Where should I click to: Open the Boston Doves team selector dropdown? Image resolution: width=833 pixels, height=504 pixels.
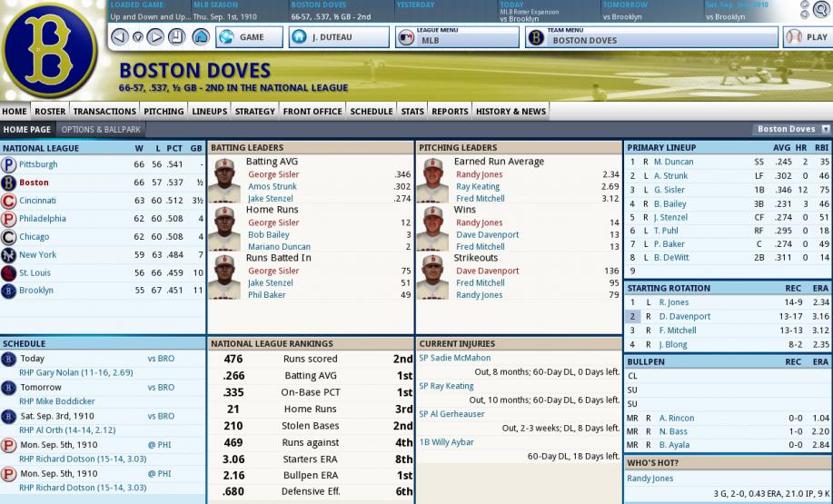[x=791, y=129]
